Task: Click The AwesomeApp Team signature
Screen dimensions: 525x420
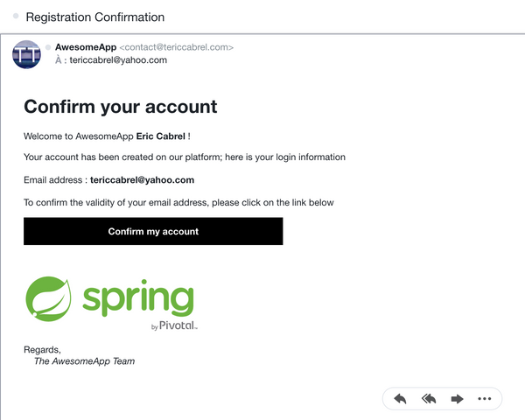Action: click(x=84, y=361)
